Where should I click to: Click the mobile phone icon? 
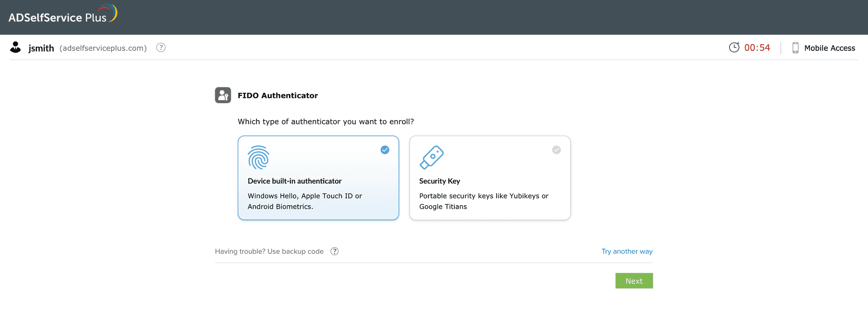(x=795, y=48)
